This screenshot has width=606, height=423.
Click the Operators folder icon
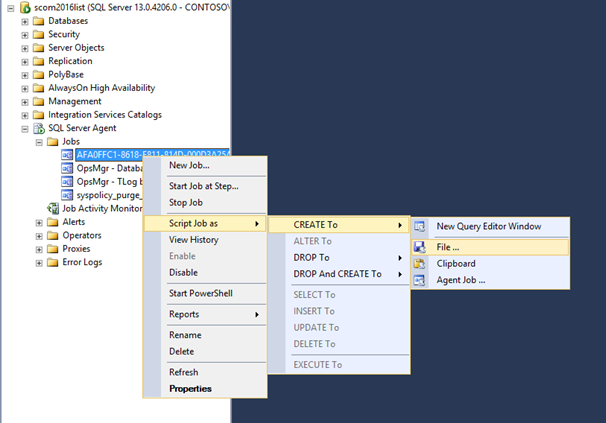[x=53, y=235]
